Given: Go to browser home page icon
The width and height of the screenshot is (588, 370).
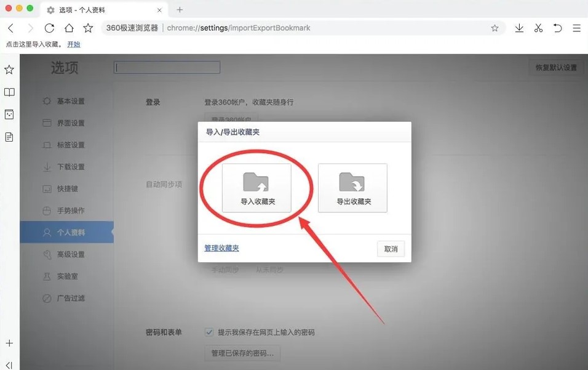Looking at the screenshot, I should pos(69,28).
